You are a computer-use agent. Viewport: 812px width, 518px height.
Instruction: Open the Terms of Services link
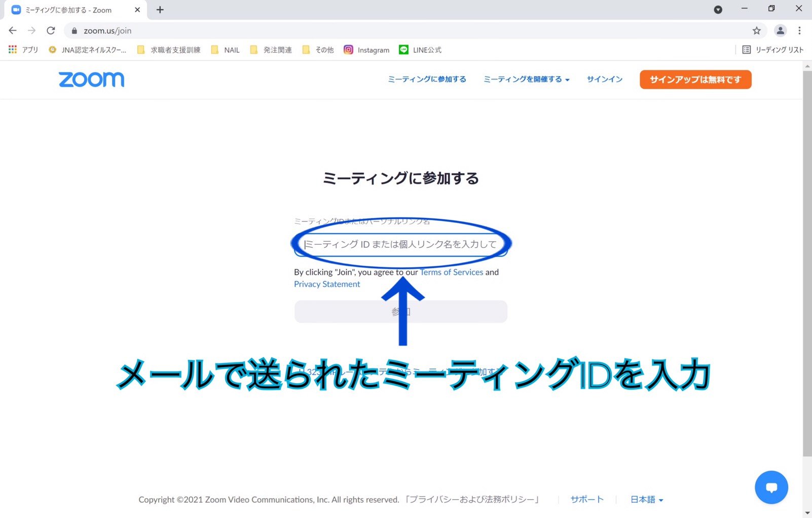click(x=451, y=272)
